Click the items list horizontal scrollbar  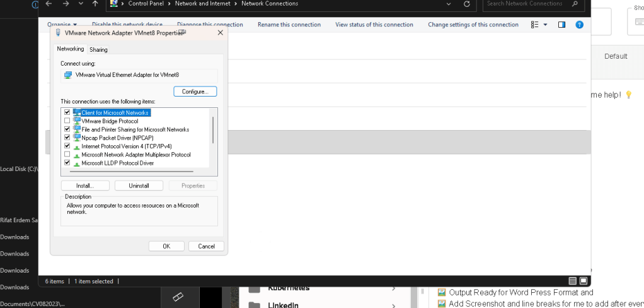coord(131,170)
